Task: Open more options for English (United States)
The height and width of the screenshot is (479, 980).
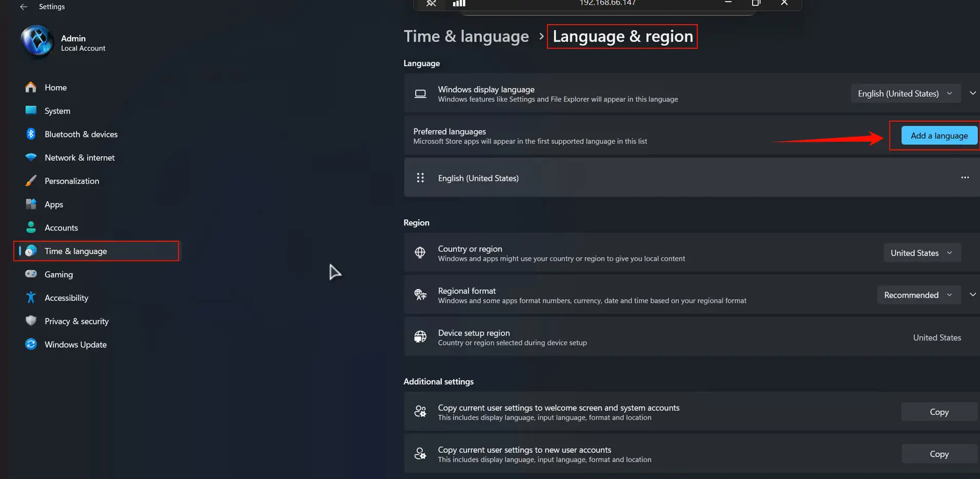Action: 965,178
